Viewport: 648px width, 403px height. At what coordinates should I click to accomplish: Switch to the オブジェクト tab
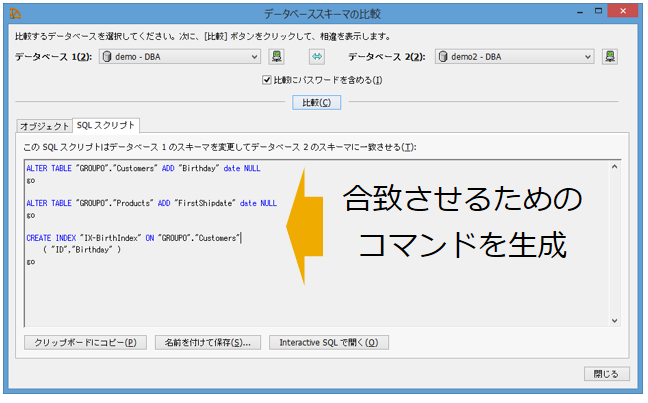click(x=44, y=126)
